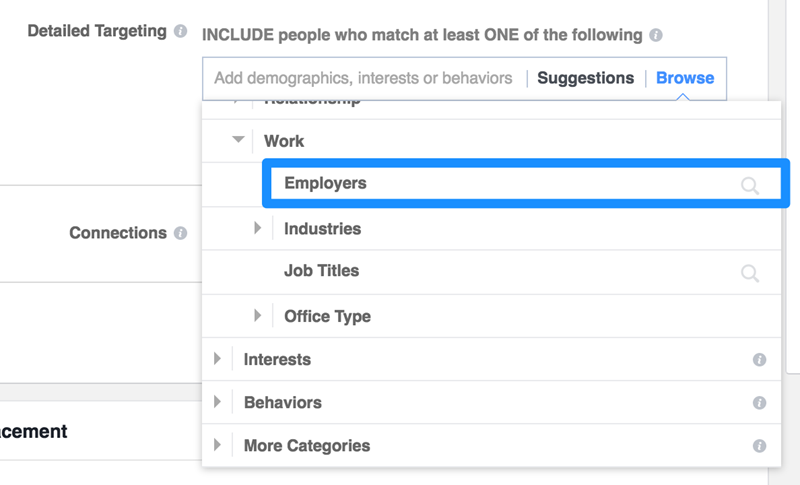Expand the Industries subcategory arrow
This screenshot has width=800, height=485.
[258, 228]
